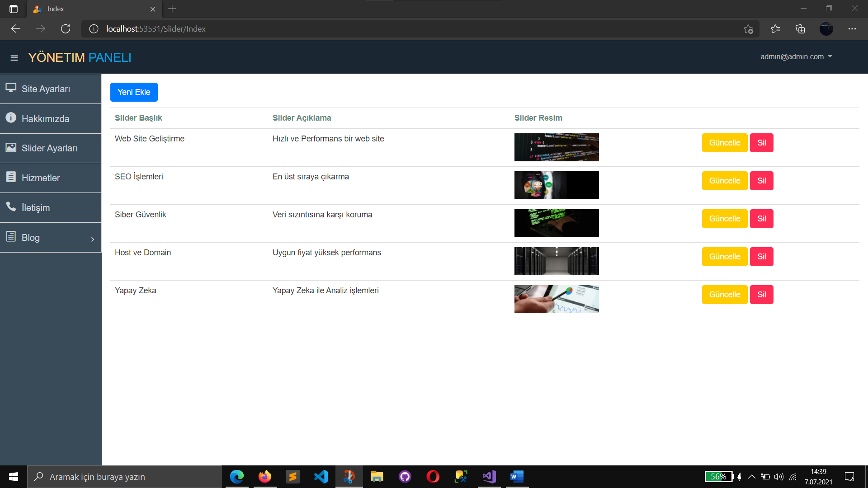Screen dimensions: 868x488
Task: Click the Windows taskbar search box
Action: 124,477
